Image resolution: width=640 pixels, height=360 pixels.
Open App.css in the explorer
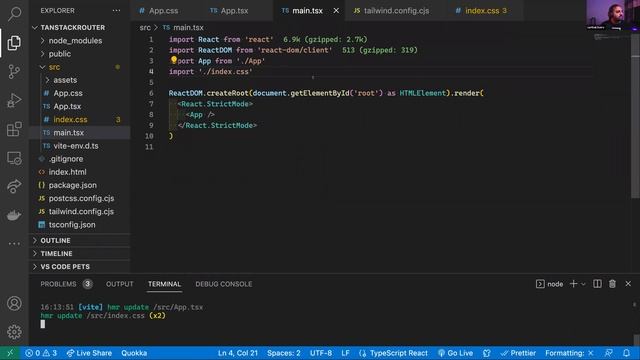pyautogui.click(x=80, y=93)
